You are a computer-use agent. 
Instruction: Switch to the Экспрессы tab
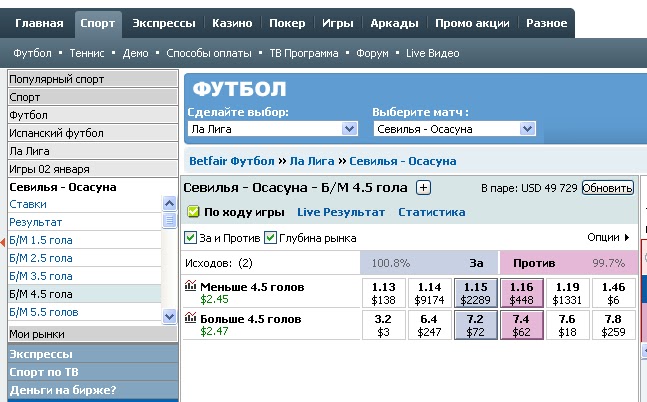tap(164, 23)
